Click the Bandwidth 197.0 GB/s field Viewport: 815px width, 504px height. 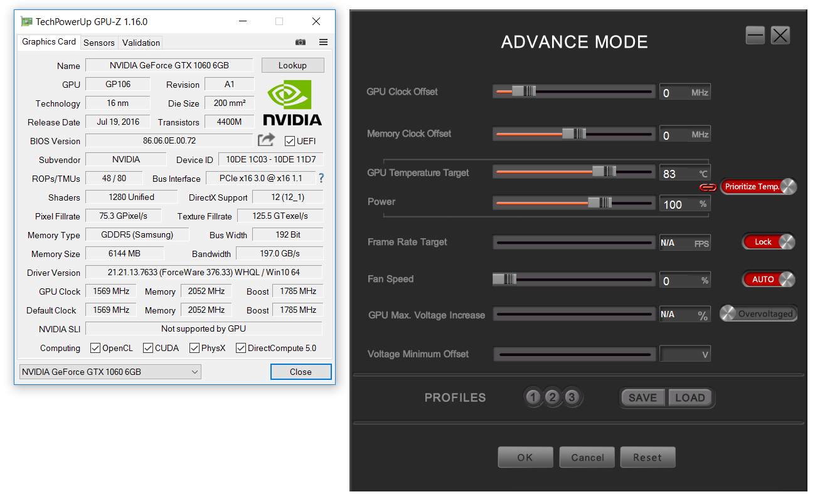[280, 253]
